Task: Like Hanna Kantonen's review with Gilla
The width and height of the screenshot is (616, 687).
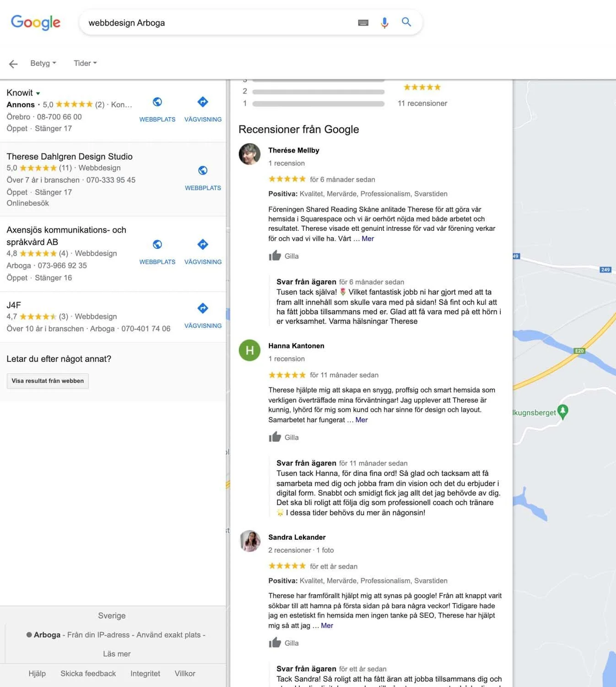Action: [283, 437]
